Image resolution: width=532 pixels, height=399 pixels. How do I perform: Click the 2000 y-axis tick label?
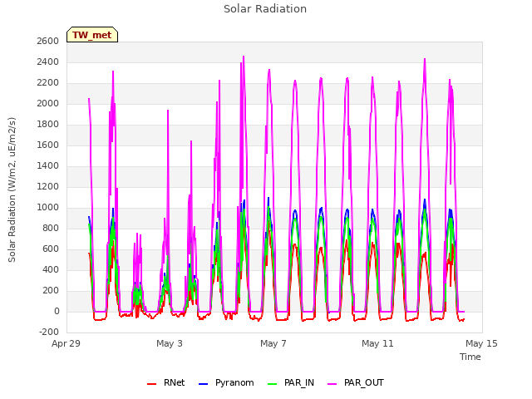click(48, 103)
